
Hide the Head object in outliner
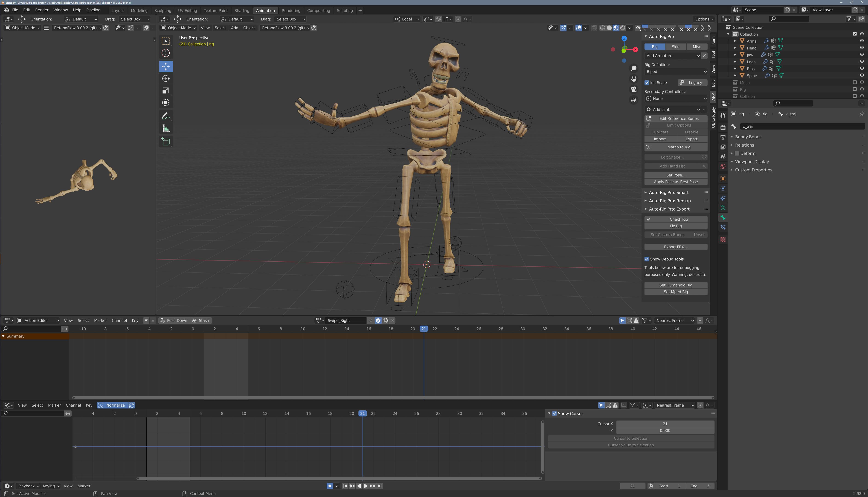862,48
